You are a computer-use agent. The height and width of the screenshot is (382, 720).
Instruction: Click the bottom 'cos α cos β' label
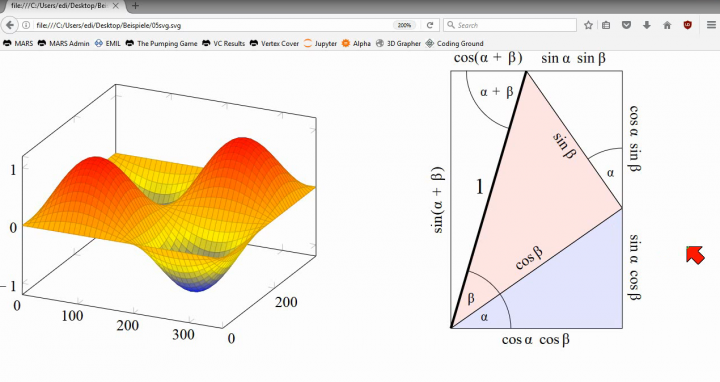coord(536,340)
